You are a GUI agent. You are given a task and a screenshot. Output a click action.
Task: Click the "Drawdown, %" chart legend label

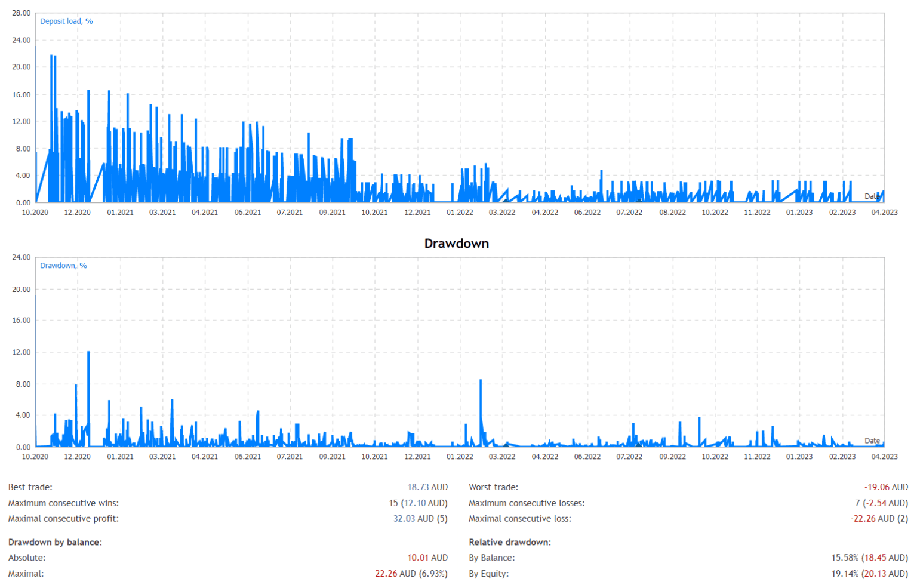(63, 266)
